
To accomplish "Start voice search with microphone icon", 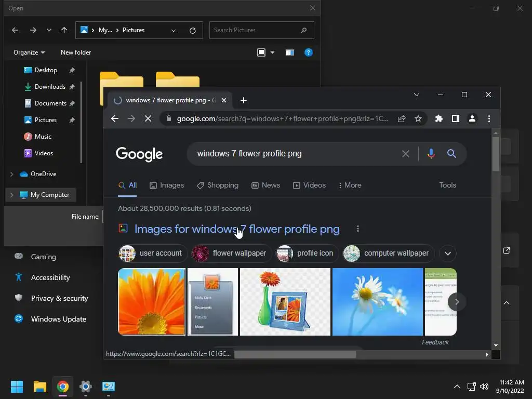I will tap(431, 154).
